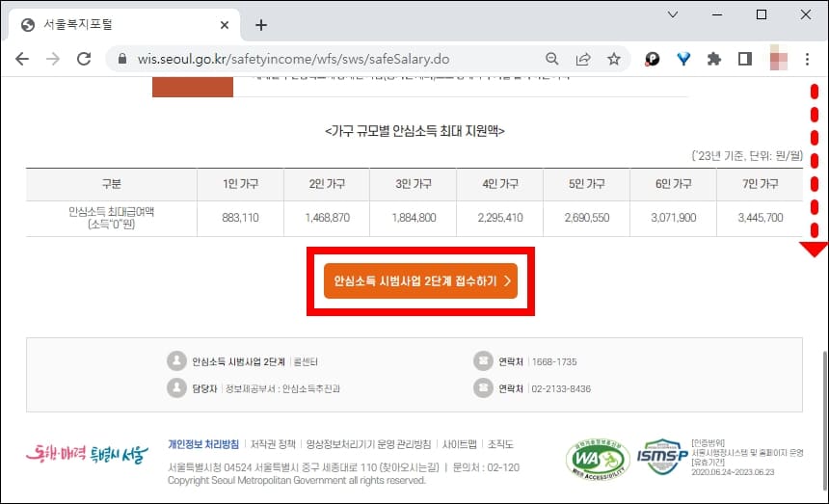Go forward to next page
Viewport: 829px width, 504px height.
pyautogui.click(x=53, y=59)
